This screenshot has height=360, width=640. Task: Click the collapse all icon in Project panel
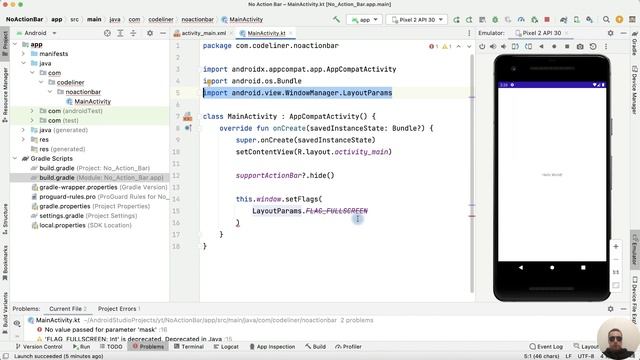(133, 33)
